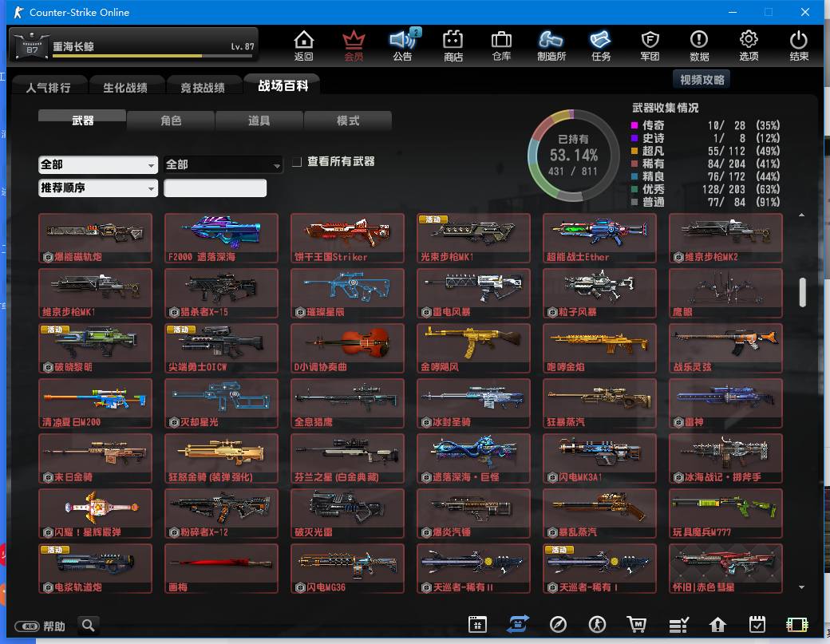Open the dark 全部 sub-category dropdown

(x=223, y=164)
